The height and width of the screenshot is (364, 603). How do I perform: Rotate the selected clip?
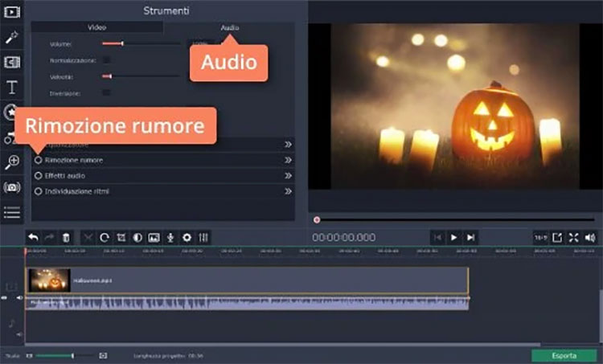(x=105, y=238)
